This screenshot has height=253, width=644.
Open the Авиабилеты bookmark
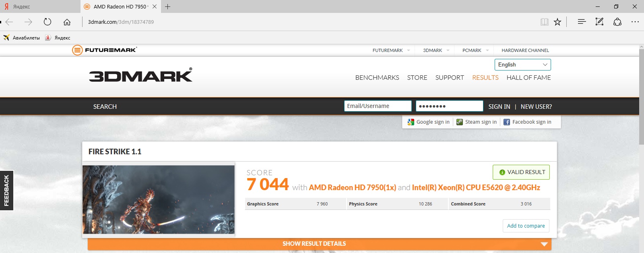(22, 37)
